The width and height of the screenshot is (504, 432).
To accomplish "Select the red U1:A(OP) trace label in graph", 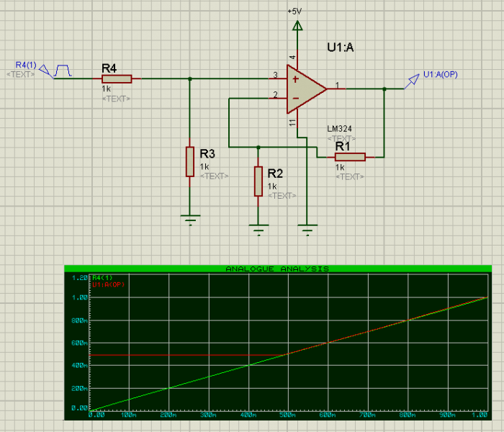I will point(109,284).
